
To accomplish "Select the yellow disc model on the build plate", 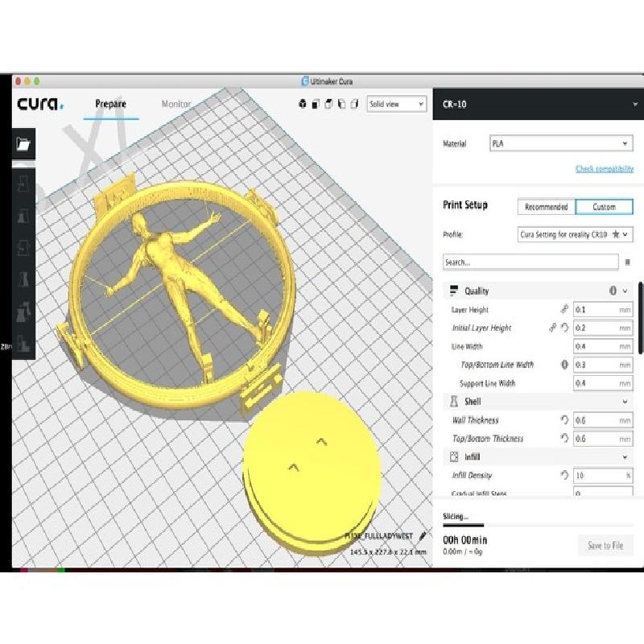I will [x=312, y=473].
